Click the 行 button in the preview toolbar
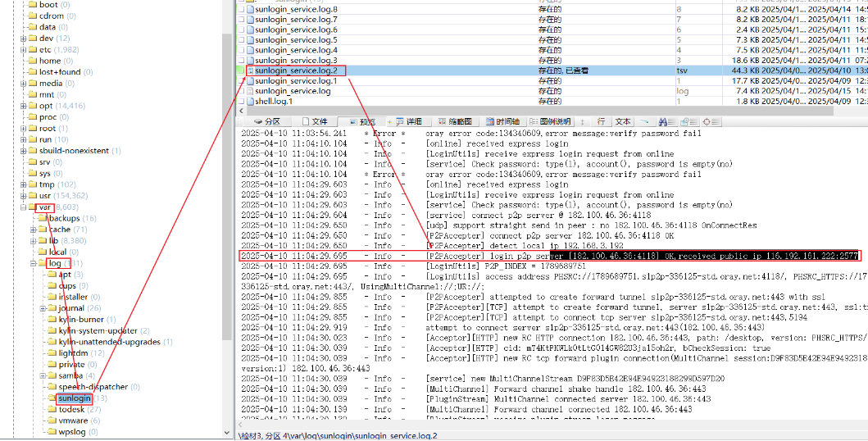 [x=601, y=122]
